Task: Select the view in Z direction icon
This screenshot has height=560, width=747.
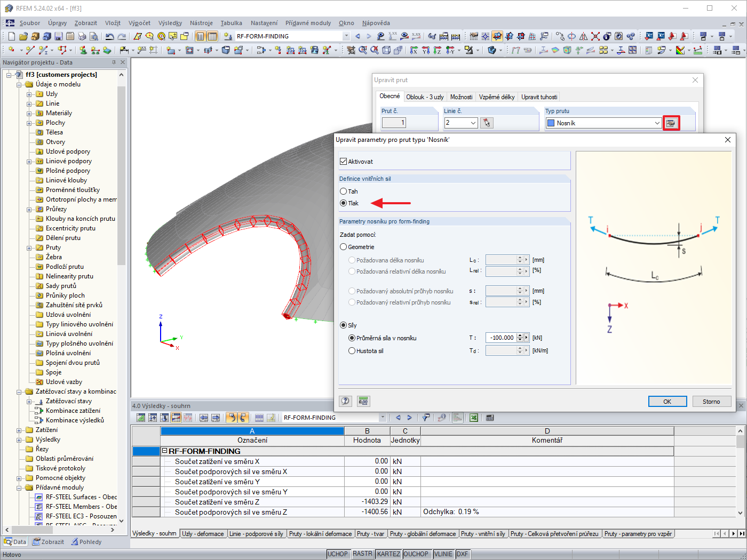Action: tap(438, 50)
